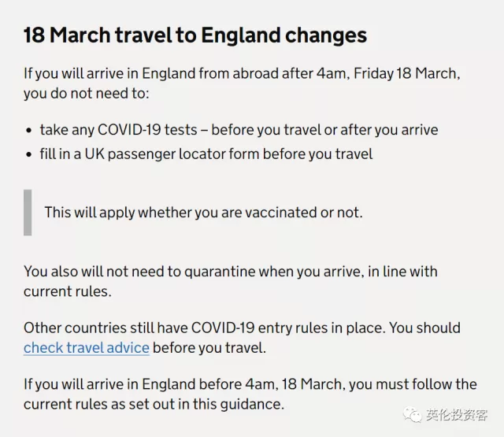Click the 英伦投资客 watermark text

(457, 415)
